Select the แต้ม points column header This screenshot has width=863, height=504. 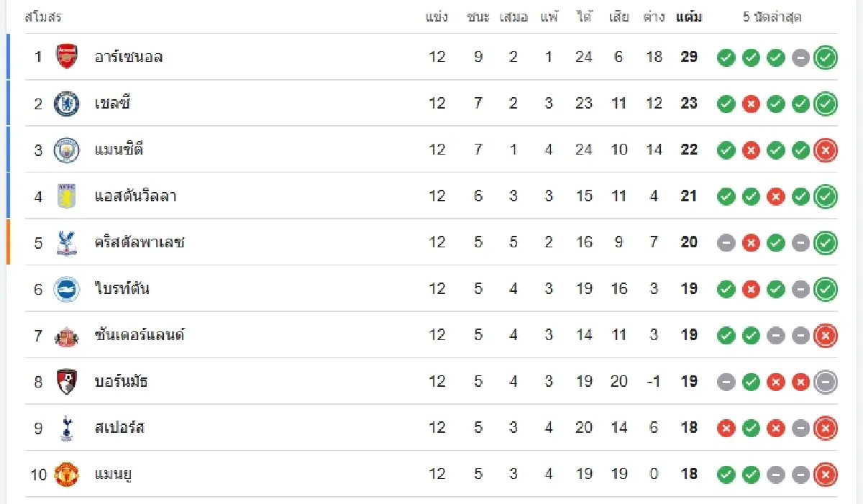tap(689, 17)
